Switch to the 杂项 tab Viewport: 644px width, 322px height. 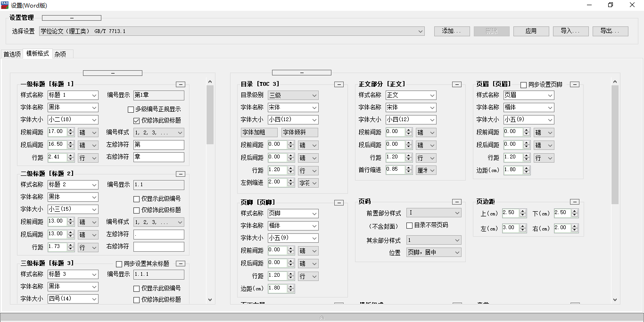[x=60, y=54]
